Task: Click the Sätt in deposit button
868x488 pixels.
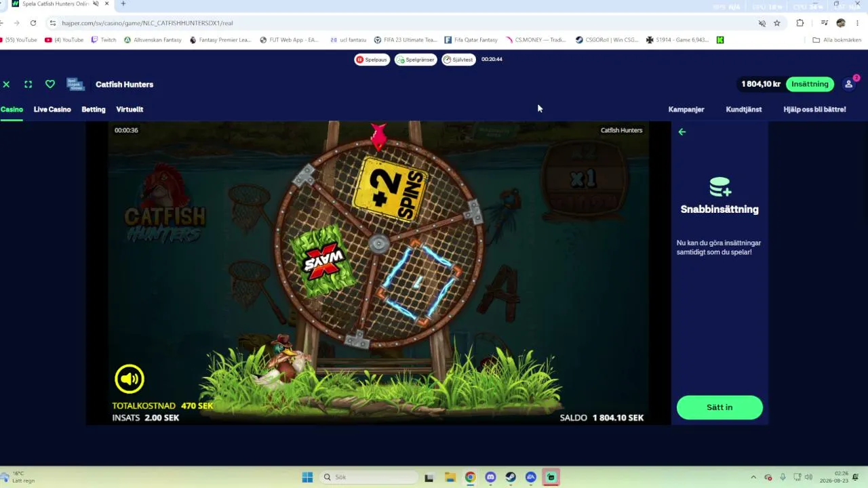Action: pyautogui.click(x=719, y=407)
